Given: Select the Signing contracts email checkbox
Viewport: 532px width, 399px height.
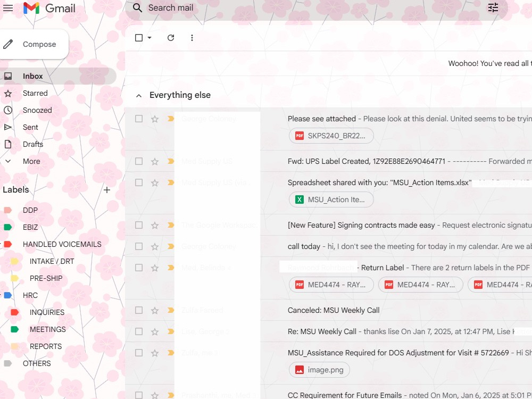Looking at the screenshot, I should (x=139, y=225).
